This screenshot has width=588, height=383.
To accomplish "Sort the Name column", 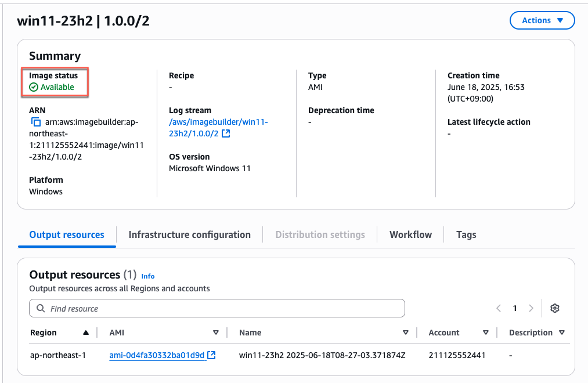I will tap(406, 333).
